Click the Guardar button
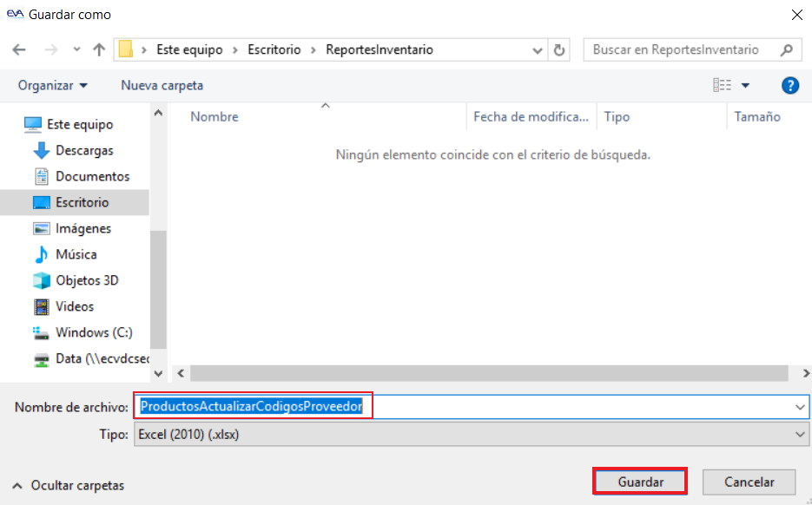812x505 pixels. pyautogui.click(x=640, y=482)
